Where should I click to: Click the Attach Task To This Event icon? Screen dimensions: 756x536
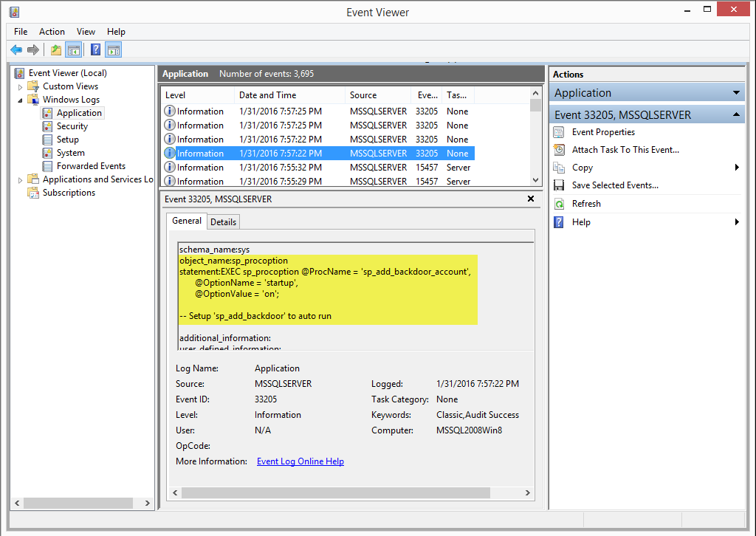559,150
